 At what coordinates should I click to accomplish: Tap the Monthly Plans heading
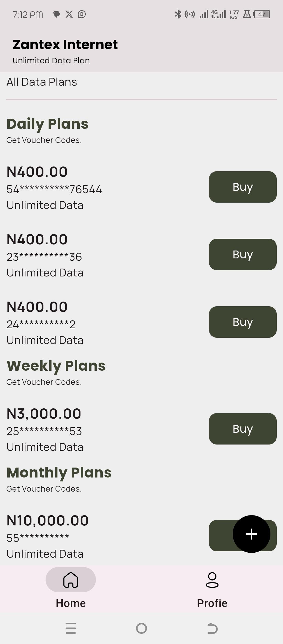pyautogui.click(x=59, y=473)
